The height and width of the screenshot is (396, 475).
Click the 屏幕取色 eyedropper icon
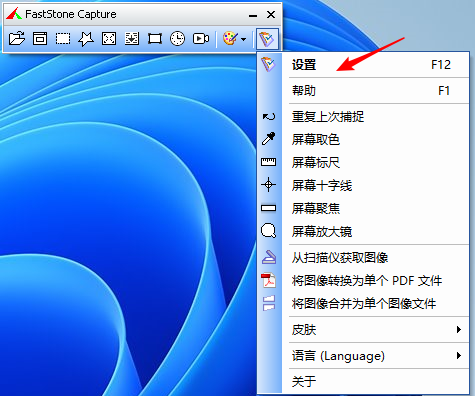(269, 139)
